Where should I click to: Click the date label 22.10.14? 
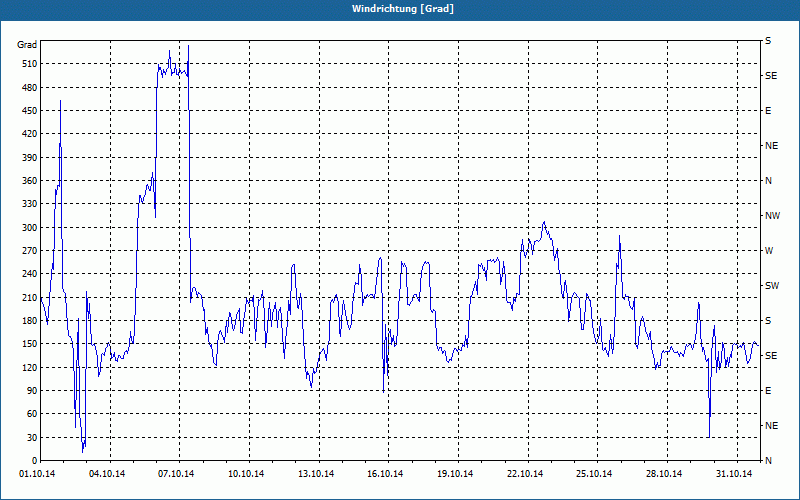coord(525,474)
